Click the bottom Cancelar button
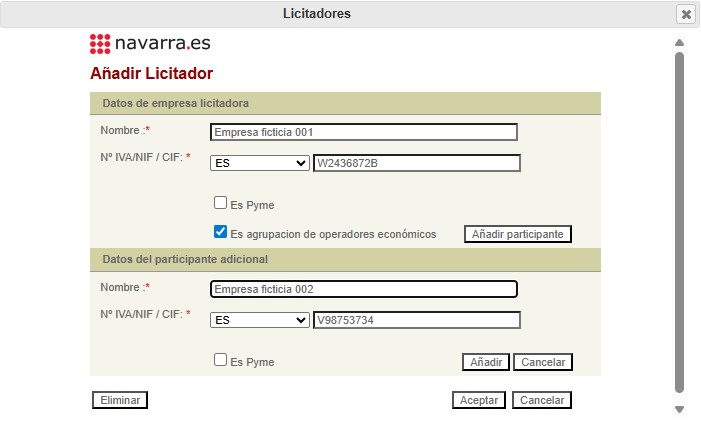The height and width of the screenshot is (422, 701). (542, 400)
